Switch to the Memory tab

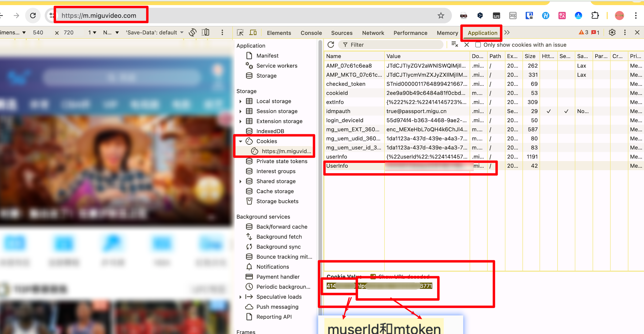[x=447, y=33]
